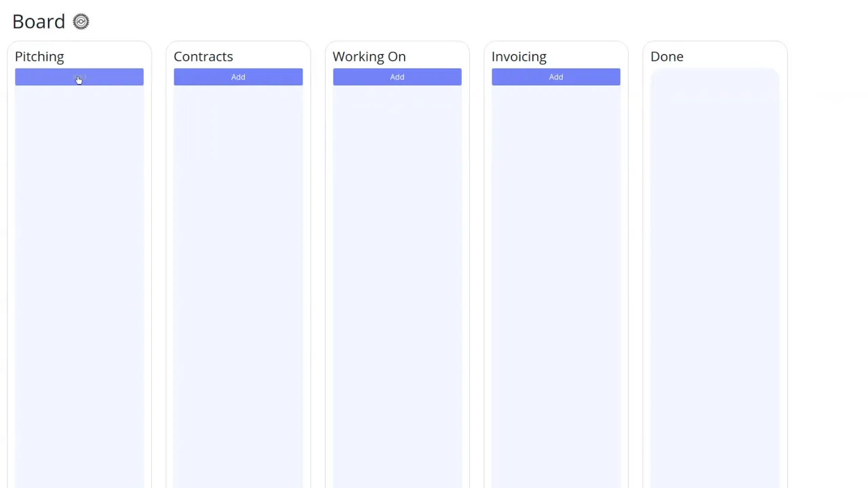
Task: Select the Pitching column header
Action: pyautogui.click(x=39, y=56)
